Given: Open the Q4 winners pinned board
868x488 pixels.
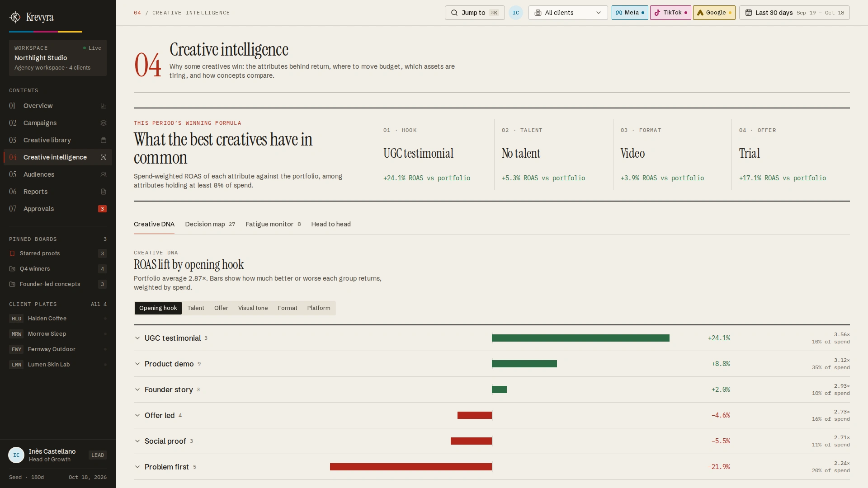Looking at the screenshot, I should point(58,269).
